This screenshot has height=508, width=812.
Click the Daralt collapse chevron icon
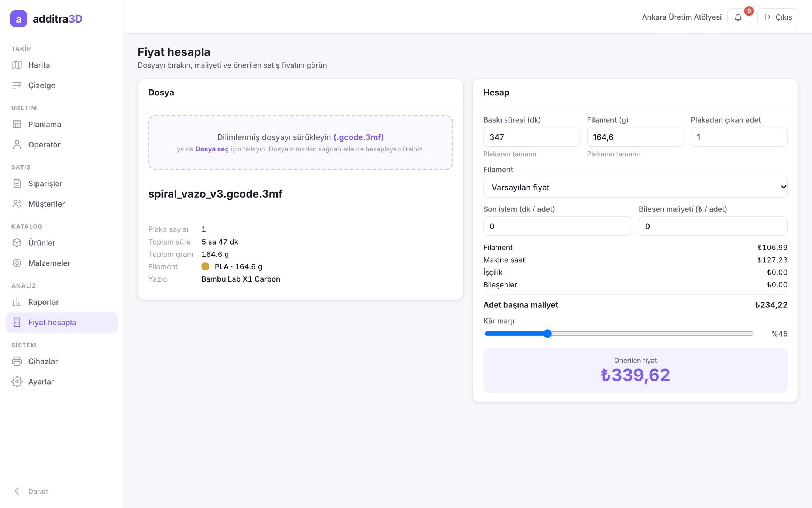pos(17,491)
